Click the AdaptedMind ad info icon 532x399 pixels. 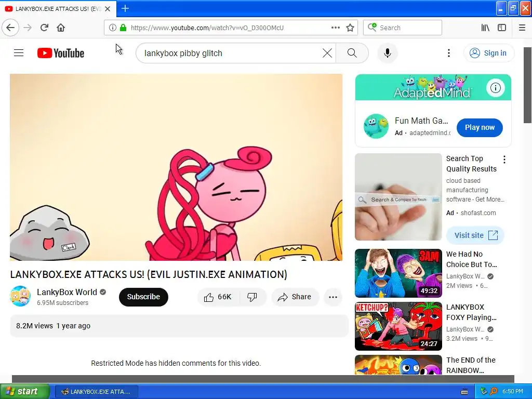[495, 88]
